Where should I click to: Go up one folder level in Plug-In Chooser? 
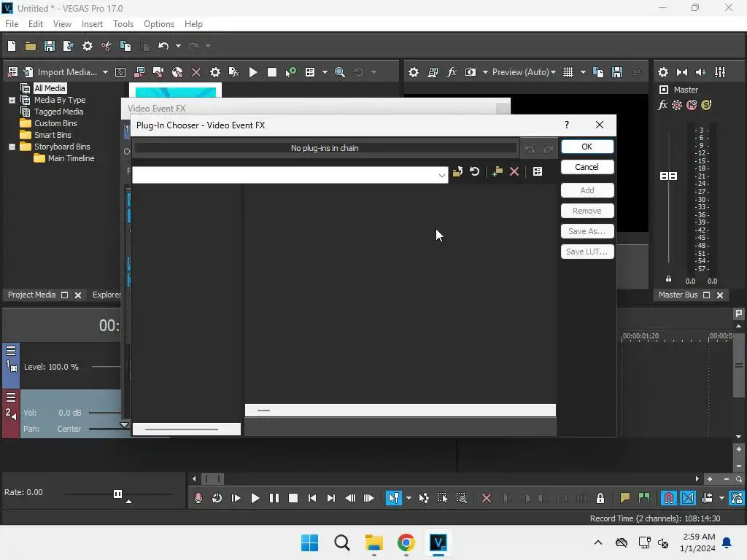pos(457,171)
